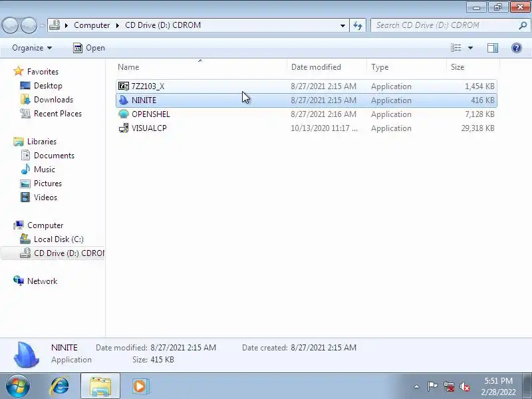Click the Computer icon in navigation pane
Screen dimensions: 532x399
click(19, 225)
